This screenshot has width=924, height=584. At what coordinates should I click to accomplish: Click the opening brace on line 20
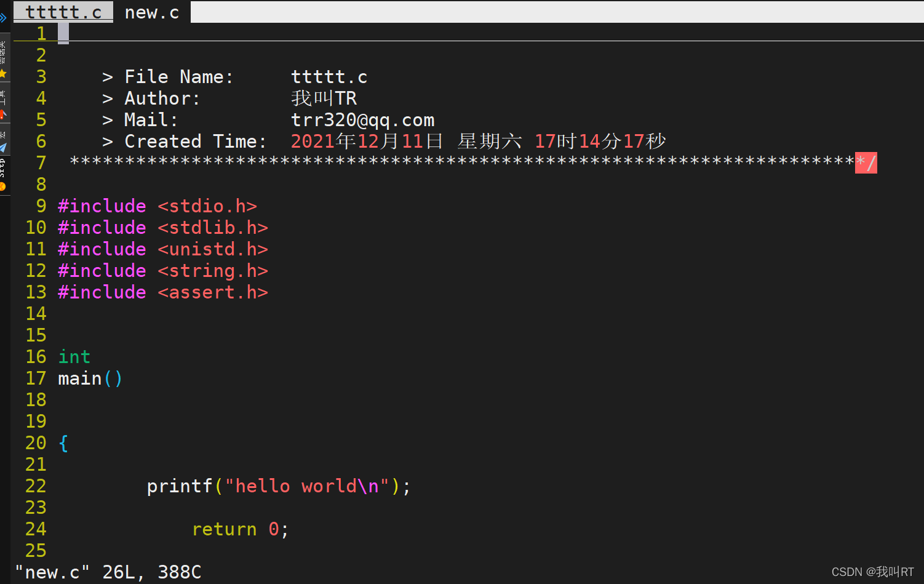tap(63, 443)
